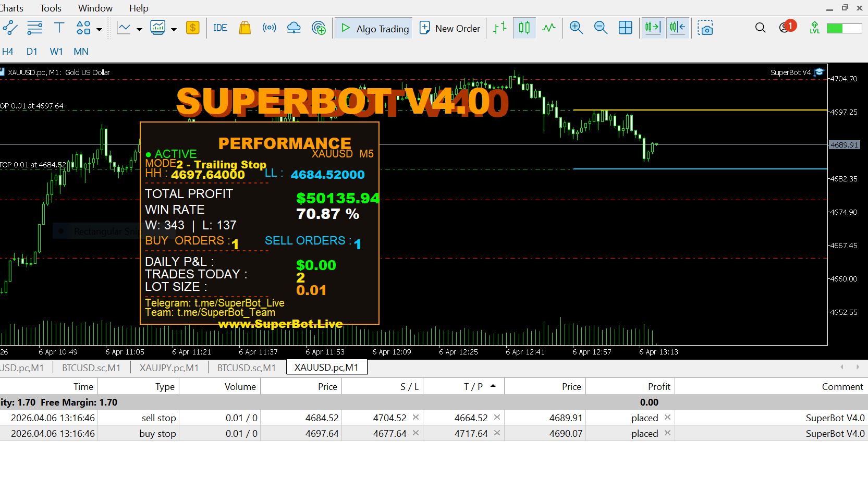Remove take profit 4664.52 on sell stop

tap(497, 418)
